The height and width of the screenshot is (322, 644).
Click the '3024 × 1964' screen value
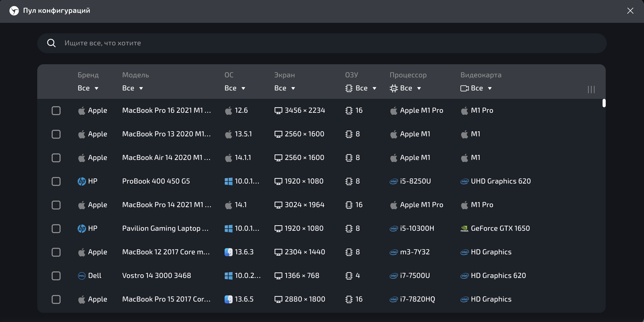tap(304, 205)
